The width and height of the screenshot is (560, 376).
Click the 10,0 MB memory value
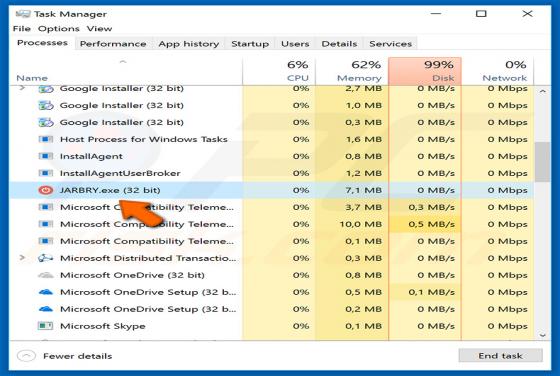361,224
